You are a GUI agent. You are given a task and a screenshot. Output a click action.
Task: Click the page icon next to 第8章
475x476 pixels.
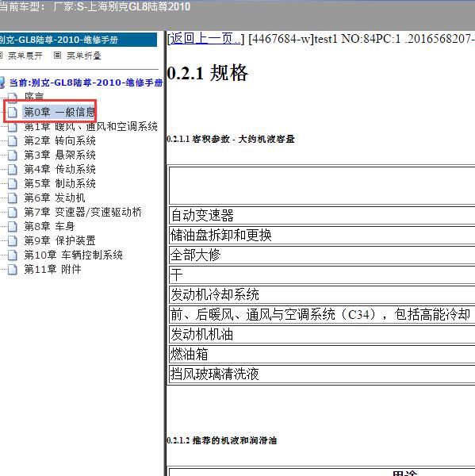coord(12,226)
